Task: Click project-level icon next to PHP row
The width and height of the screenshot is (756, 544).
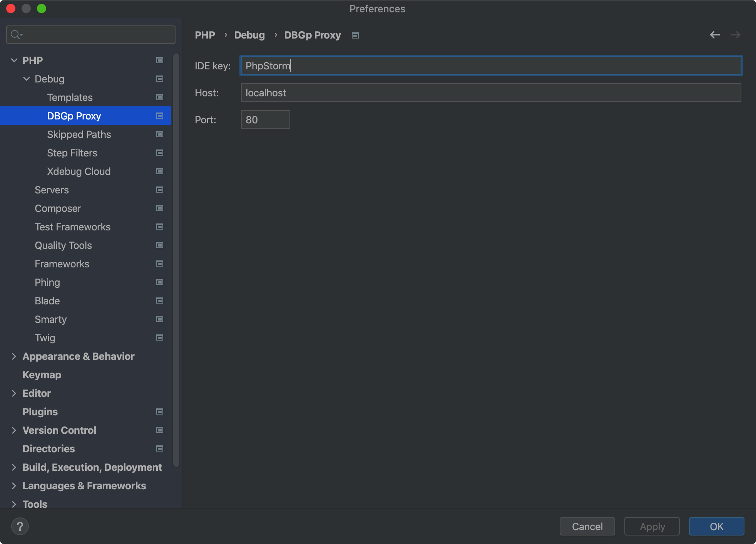Action: 160,60
